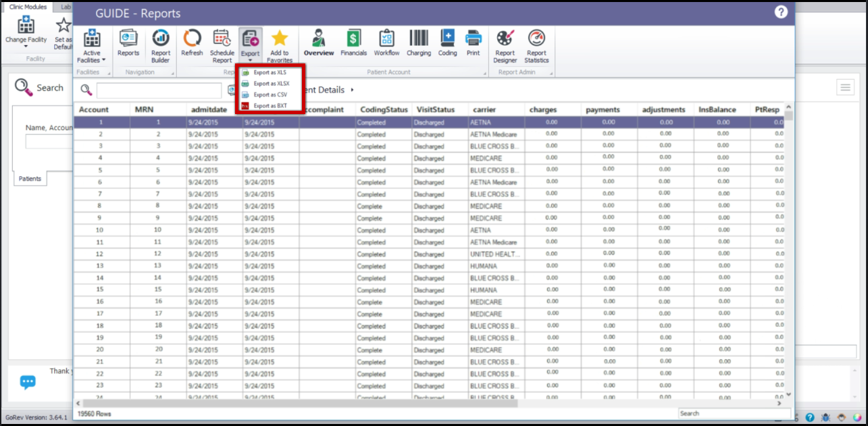Expand the Report Admin group launcher
The height and width of the screenshot is (426, 868).
coord(551,72)
